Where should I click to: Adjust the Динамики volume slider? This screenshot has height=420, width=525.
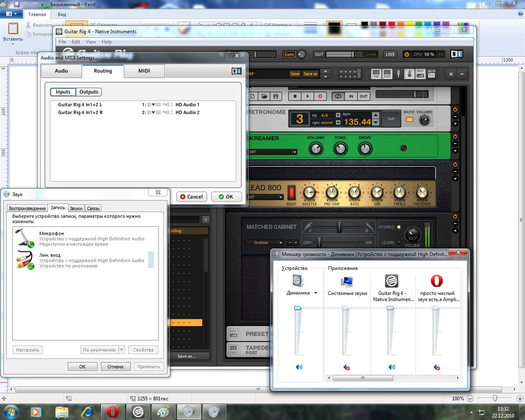(298, 308)
